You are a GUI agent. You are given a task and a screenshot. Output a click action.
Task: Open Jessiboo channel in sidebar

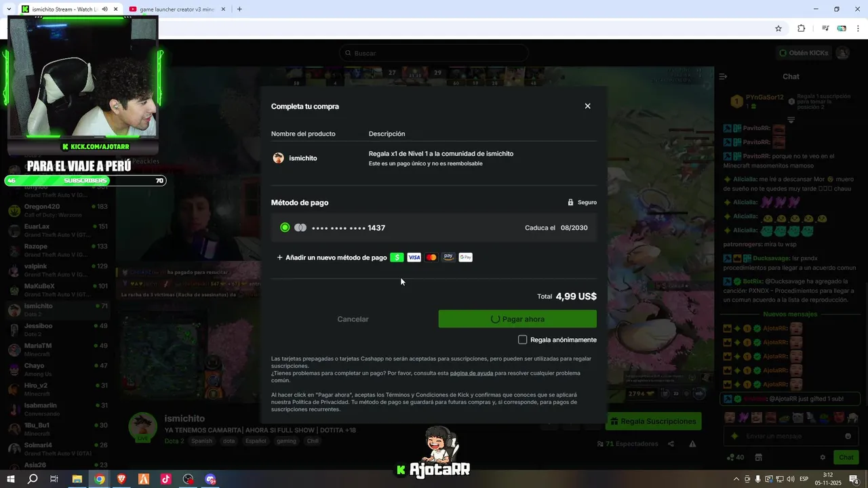coord(58,329)
